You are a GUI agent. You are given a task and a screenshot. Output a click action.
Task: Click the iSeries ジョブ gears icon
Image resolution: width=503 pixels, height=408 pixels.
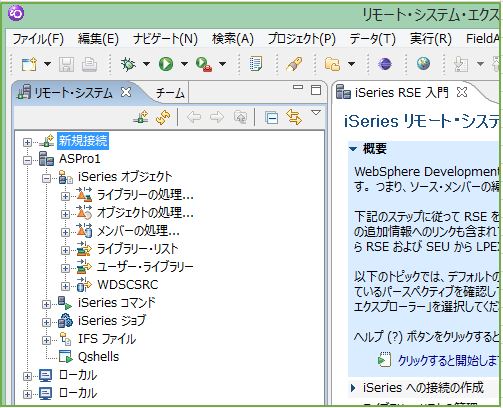click(x=65, y=321)
